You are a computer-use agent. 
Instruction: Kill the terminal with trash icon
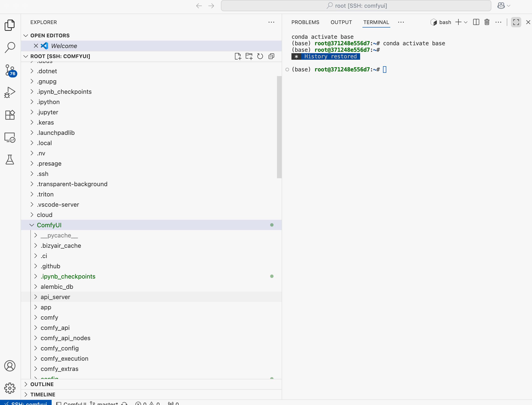(x=487, y=22)
